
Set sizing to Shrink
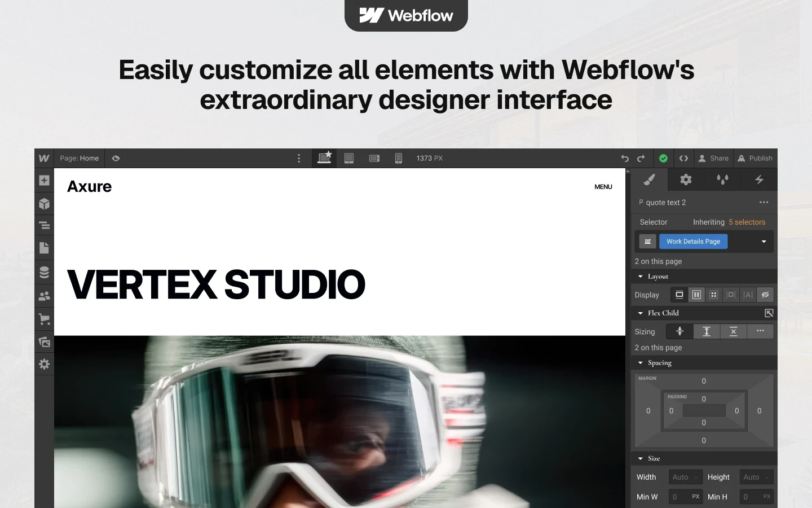pyautogui.click(x=679, y=331)
